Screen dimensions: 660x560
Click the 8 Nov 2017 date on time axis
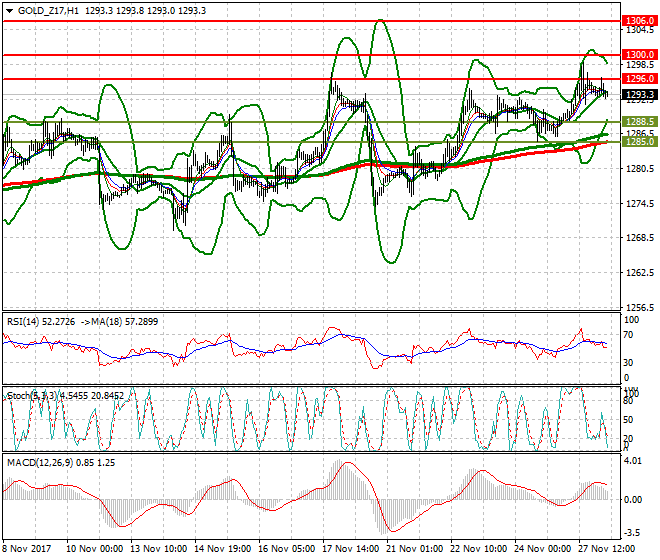28,549
